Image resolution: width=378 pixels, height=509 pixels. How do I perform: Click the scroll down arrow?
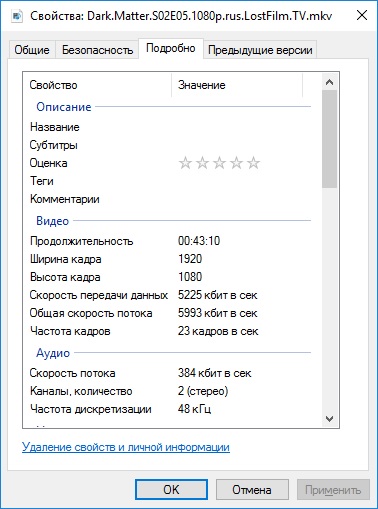329,419
